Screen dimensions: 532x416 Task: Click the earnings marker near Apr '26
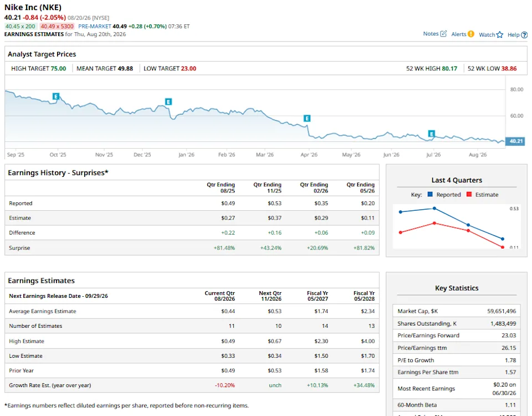(x=306, y=118)
